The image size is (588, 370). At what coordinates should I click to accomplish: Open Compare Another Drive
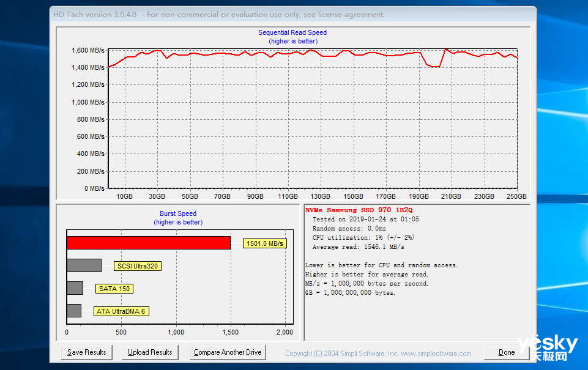(228, 352)
